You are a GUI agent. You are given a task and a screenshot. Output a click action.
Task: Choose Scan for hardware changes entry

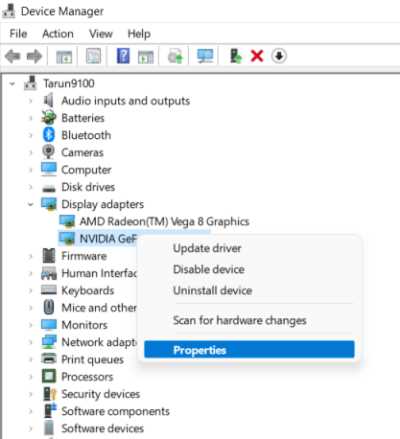coord(239,321)
